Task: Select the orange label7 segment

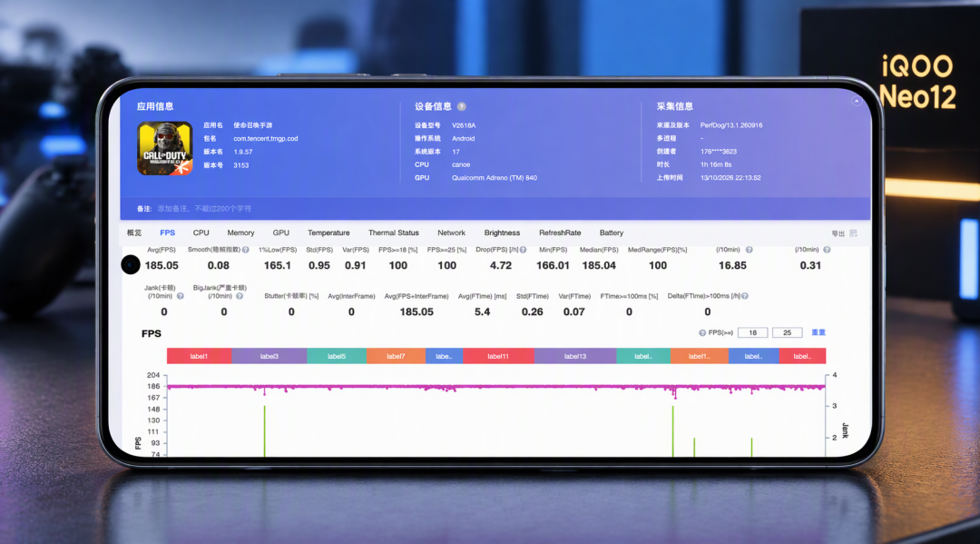Action: [397, 356]
